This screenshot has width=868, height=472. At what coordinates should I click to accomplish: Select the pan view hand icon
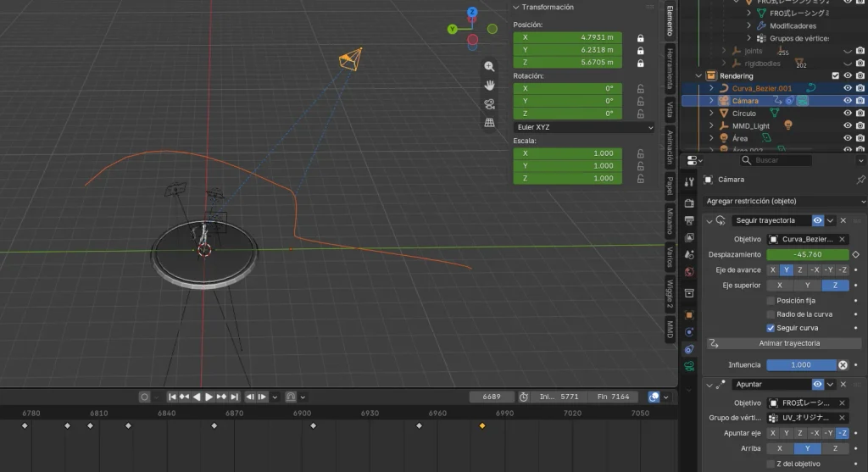[489, 86]
